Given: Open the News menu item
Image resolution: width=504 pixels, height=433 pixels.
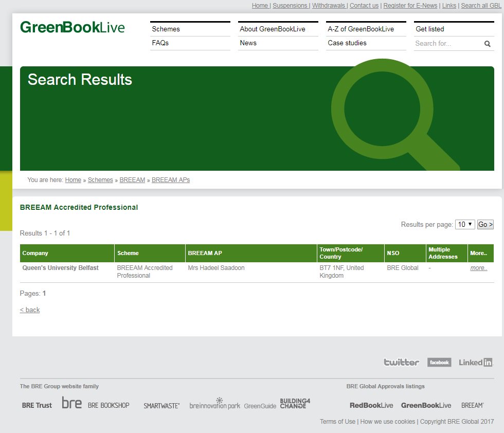Looking at the screenshot, I should (278, 43).
